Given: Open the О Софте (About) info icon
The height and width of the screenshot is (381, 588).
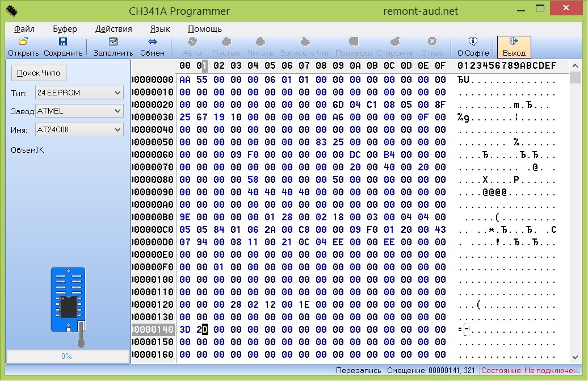Looking at the screenshot, I should (473, 42).
